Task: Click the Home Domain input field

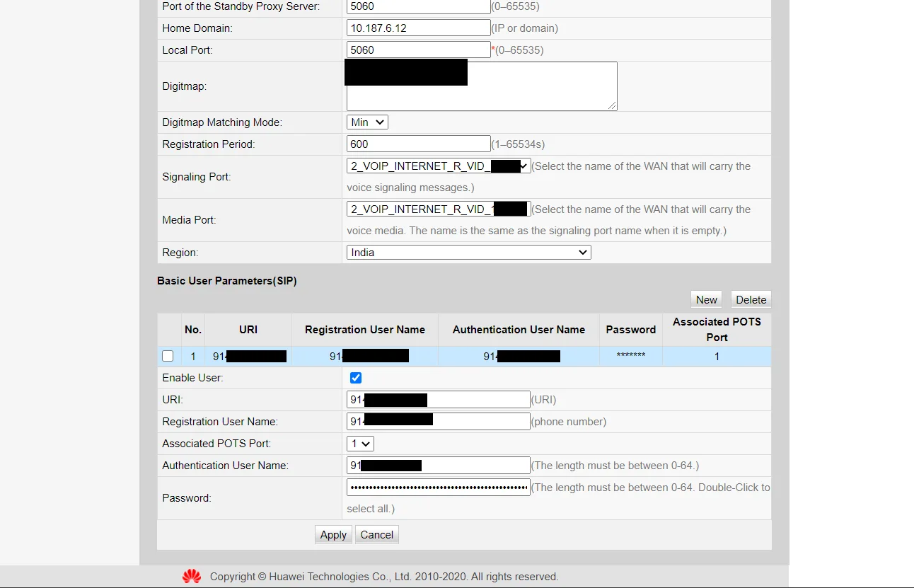Action: coord(418,28)
